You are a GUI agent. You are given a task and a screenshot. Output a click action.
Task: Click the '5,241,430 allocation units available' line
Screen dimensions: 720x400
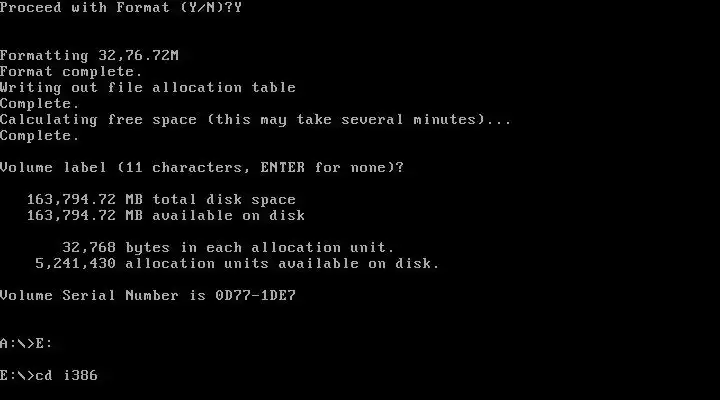(x=237, y=264)
